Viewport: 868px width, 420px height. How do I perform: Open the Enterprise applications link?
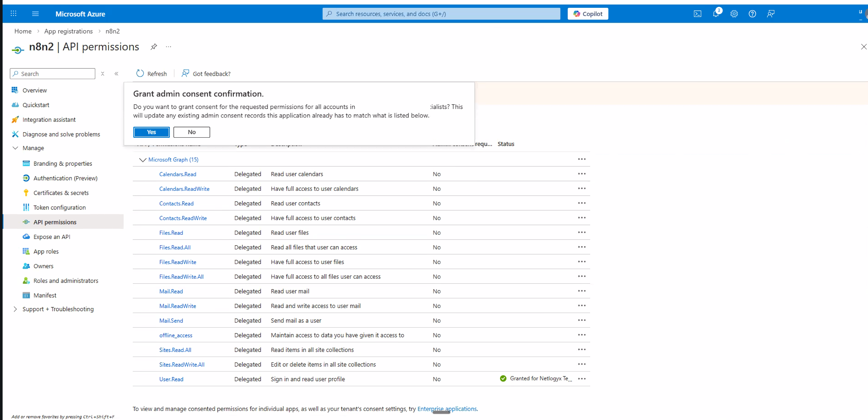point(447,409)
